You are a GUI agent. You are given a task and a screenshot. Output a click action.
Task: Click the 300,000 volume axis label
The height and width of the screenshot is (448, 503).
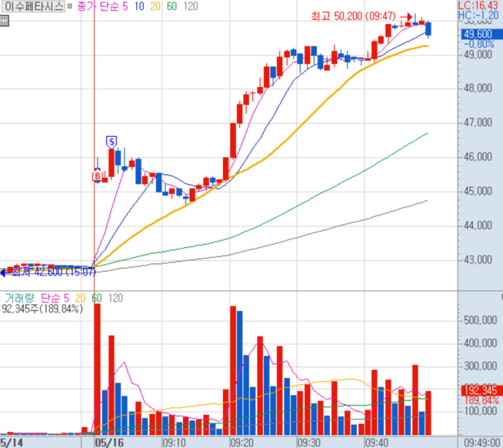pos(480,366)
